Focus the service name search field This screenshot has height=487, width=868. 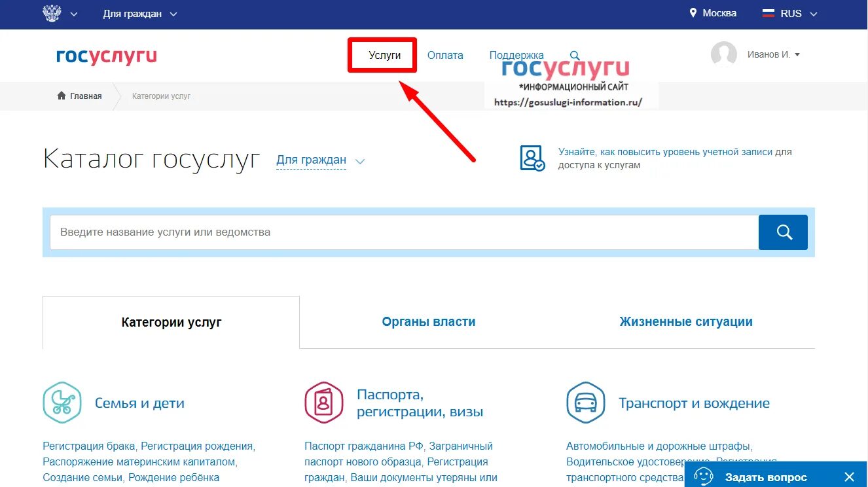(x=404, y=232)
